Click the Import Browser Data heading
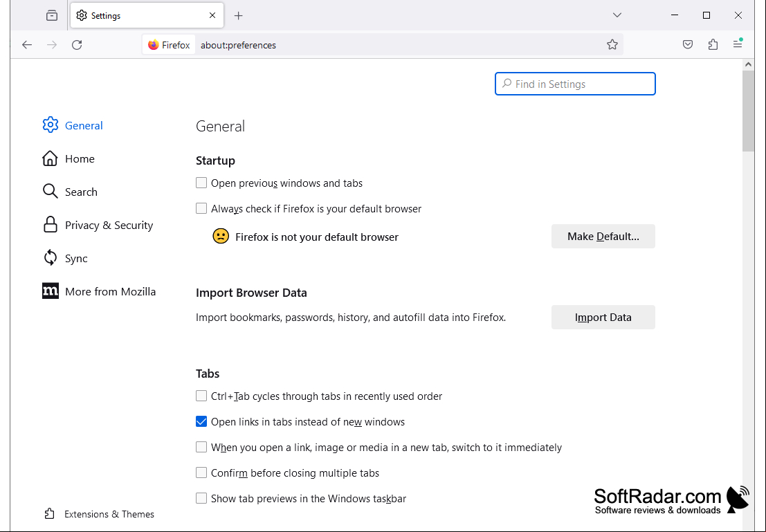The image size is (766, 532). 252,293
